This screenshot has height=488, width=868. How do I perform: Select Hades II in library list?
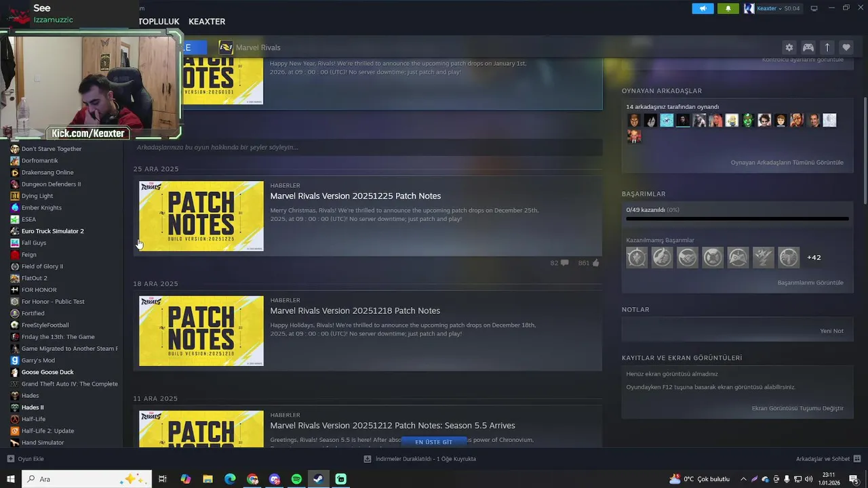point(33,407)
